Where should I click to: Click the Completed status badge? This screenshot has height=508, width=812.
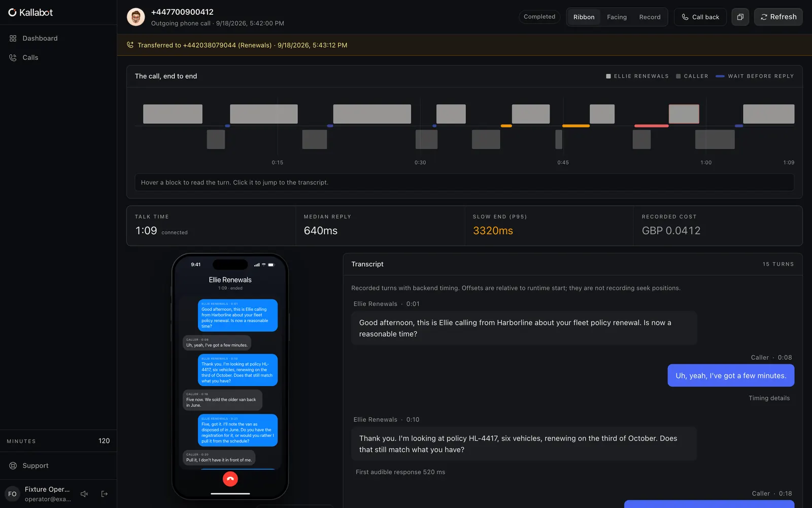click(x=539, y=17)
